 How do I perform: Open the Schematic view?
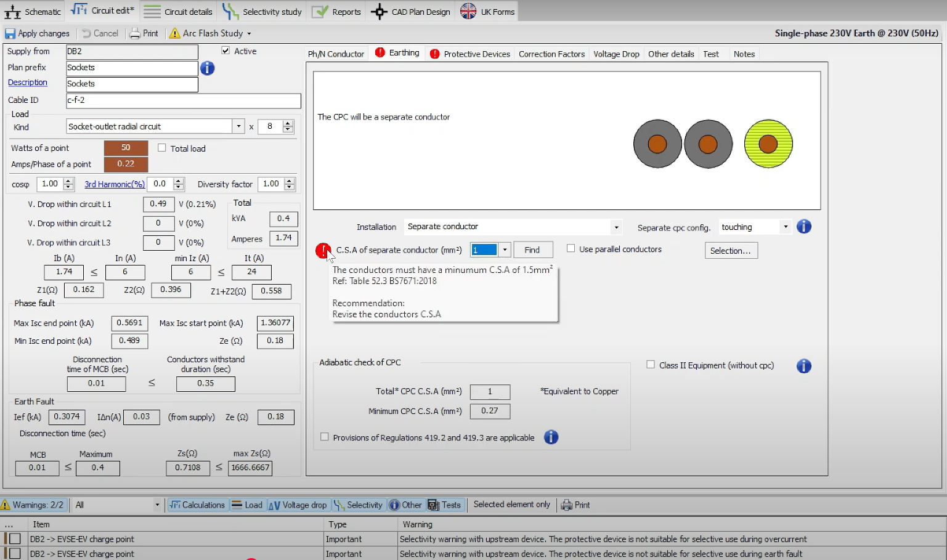point(33,11)
